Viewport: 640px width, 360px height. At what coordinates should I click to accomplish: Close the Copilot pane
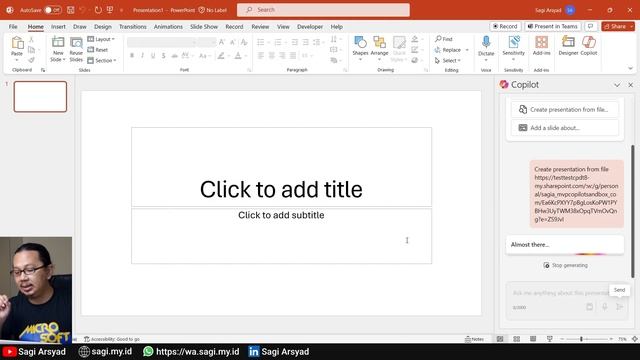(630, 85)
